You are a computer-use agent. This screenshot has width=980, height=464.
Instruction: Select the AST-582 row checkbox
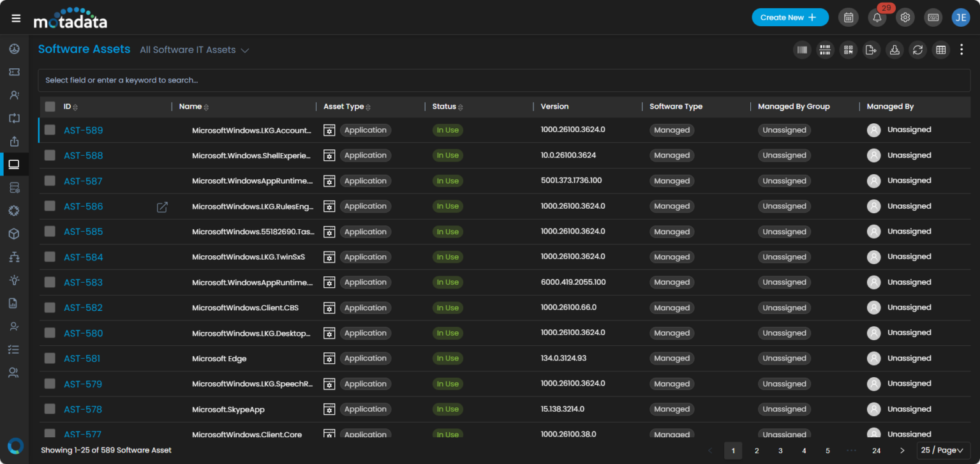coord(50,308)
